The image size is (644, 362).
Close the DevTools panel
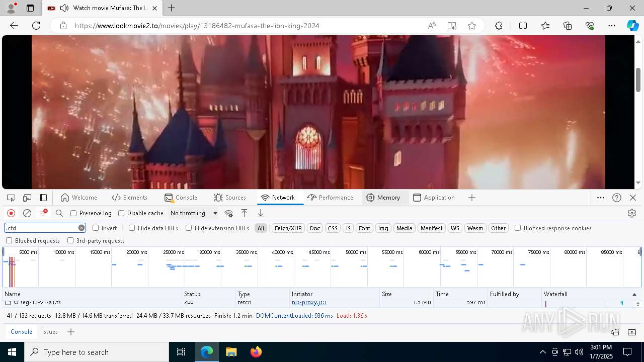633,198
